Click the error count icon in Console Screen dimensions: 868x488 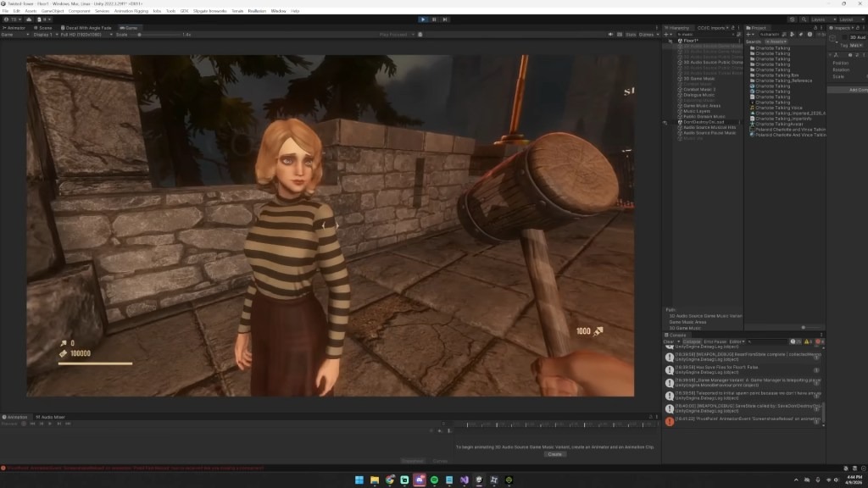point(820,341)
